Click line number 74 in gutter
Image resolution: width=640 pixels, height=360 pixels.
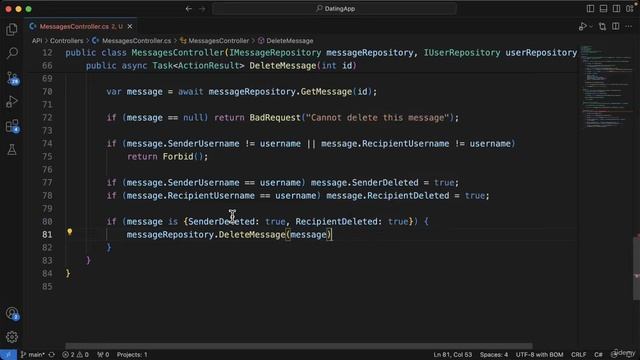47,144
